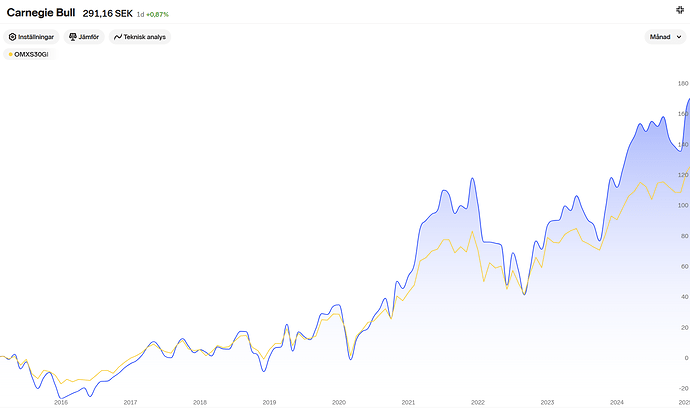The height and width of the screenshot is (408, 690).
Task: Click the blue line's 2020 dip
Action: (x=351, y=359)
